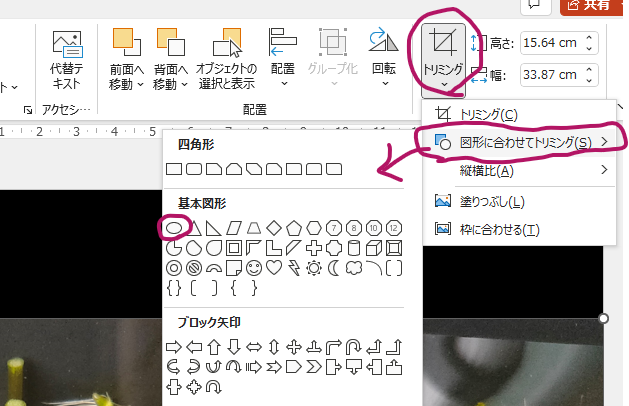Select the plain rectangle in 四角形
This screenshot has height=406, width=629.
174,169
